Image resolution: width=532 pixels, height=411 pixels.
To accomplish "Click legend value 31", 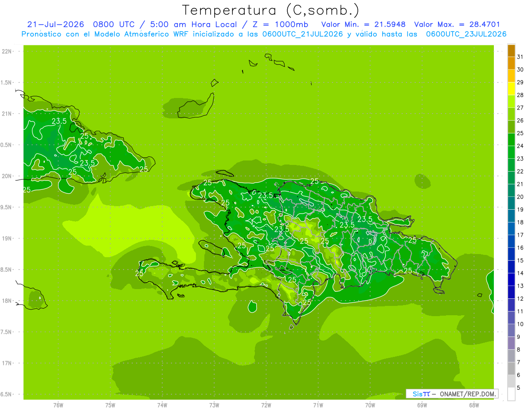I will pos(520,57).
